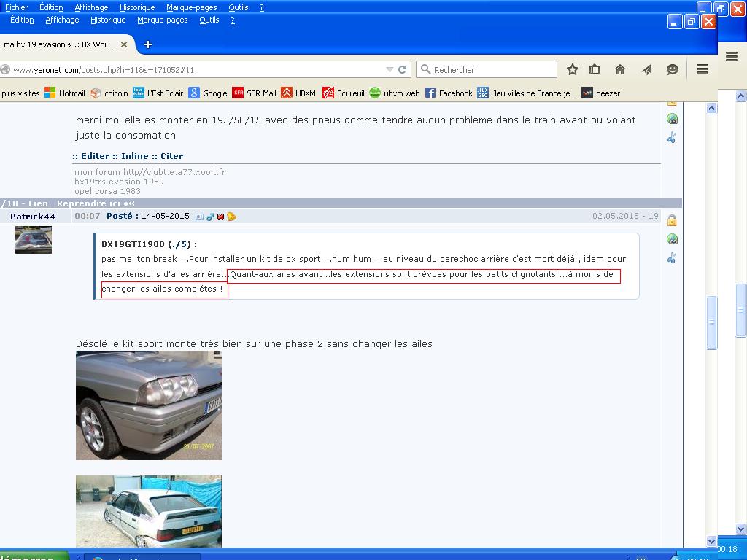Open the chat smiley icon in toolbar
The width and height of the screenshot is (747, 560).
(673, 69)
